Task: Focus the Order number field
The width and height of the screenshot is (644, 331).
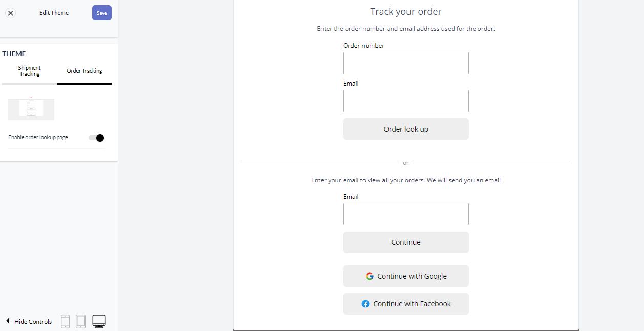Action: [x=406, y=63]
